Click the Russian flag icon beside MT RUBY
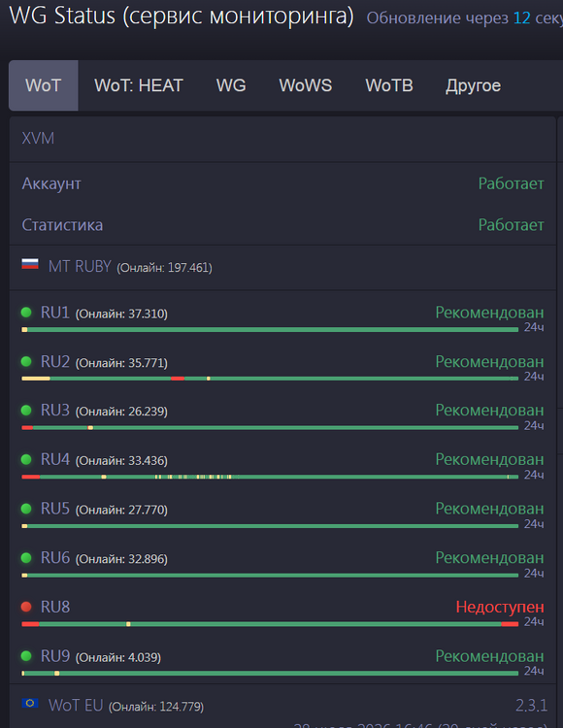563x728 pixels. tap(30, 265)
